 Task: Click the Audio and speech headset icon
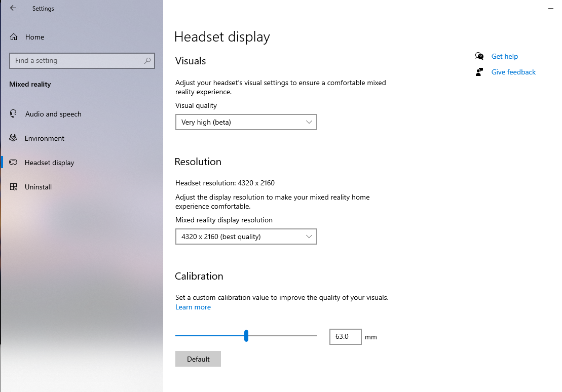click(13, 113)
